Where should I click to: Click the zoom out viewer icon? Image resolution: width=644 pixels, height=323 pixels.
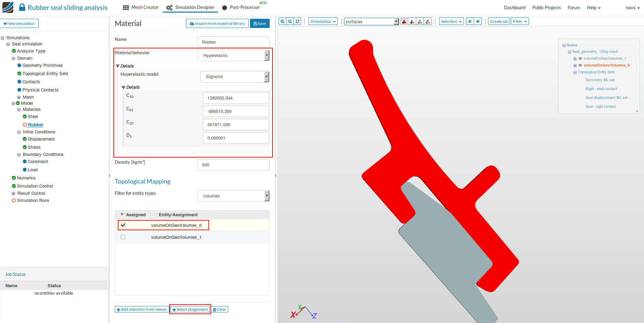(x=290, y=21)
